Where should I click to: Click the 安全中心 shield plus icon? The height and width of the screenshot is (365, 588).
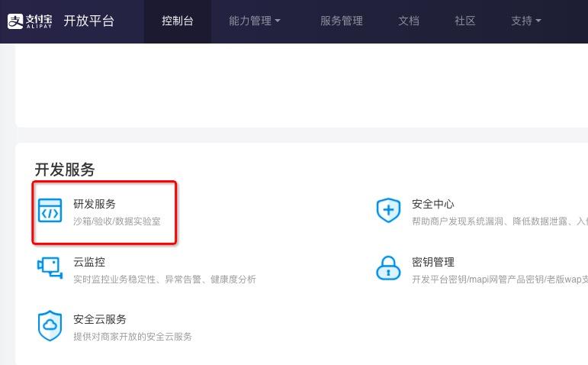pos(388,210)
